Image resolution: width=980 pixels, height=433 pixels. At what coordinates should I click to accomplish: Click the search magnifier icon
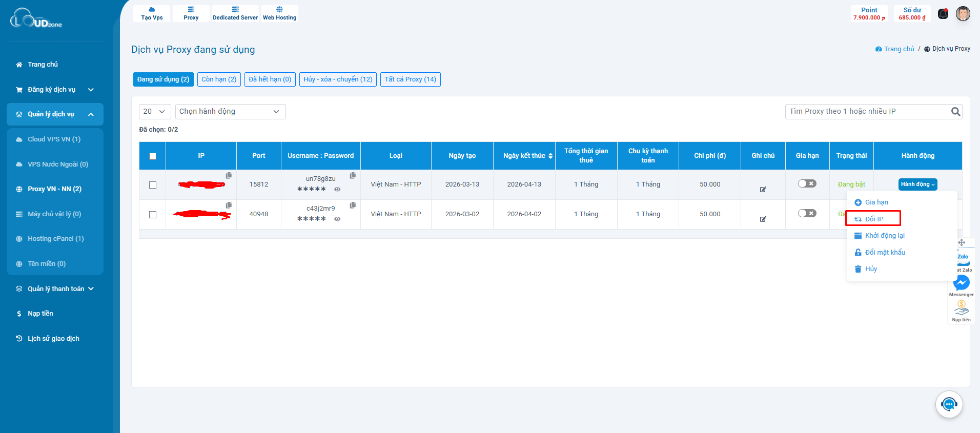click(x=955, y=112)
